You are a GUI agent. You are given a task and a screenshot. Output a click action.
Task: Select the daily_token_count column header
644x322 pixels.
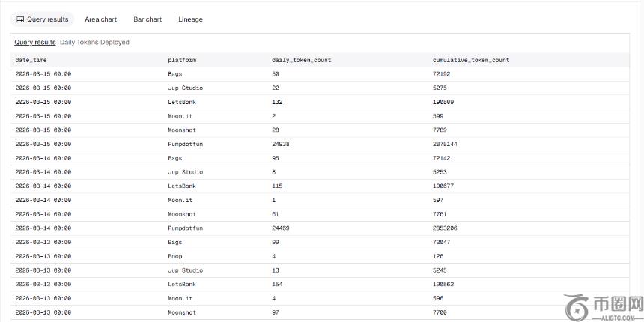[301, 60]
